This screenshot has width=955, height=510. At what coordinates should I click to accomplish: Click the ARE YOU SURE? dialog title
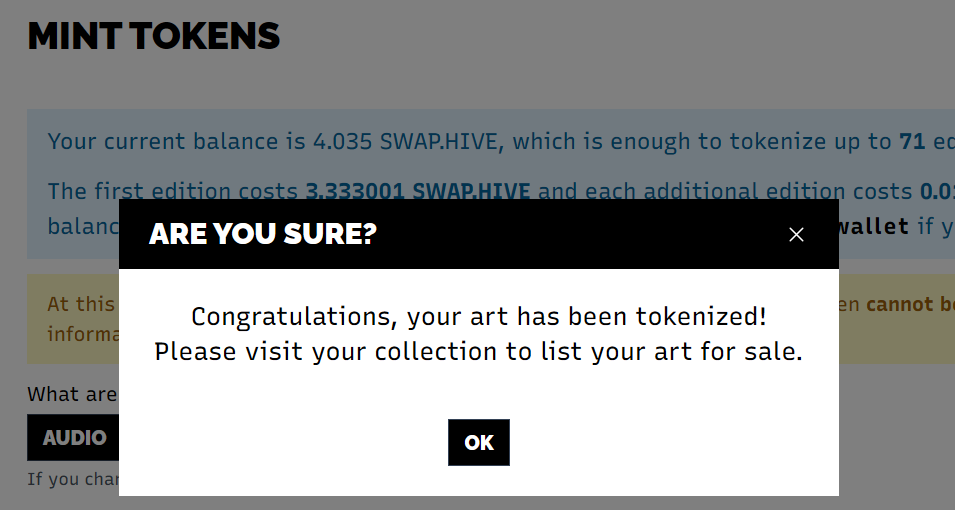263,235
